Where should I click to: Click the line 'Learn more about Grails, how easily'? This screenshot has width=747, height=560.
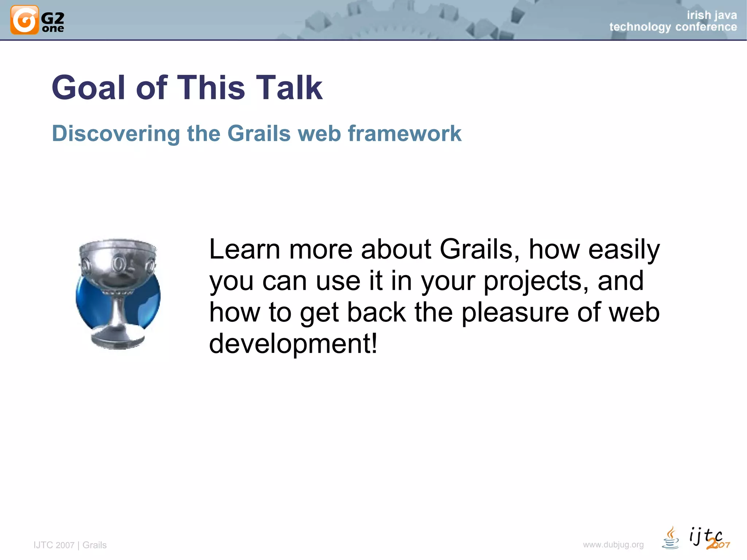434,250
